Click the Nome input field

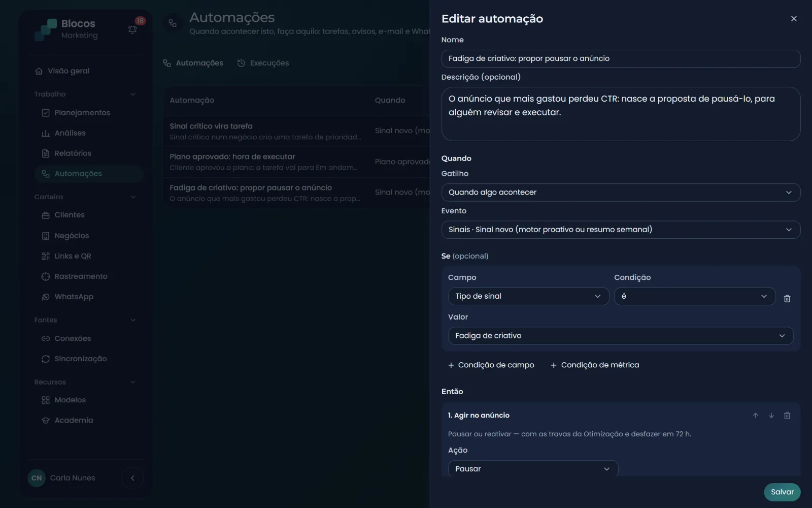coord(621,58)
